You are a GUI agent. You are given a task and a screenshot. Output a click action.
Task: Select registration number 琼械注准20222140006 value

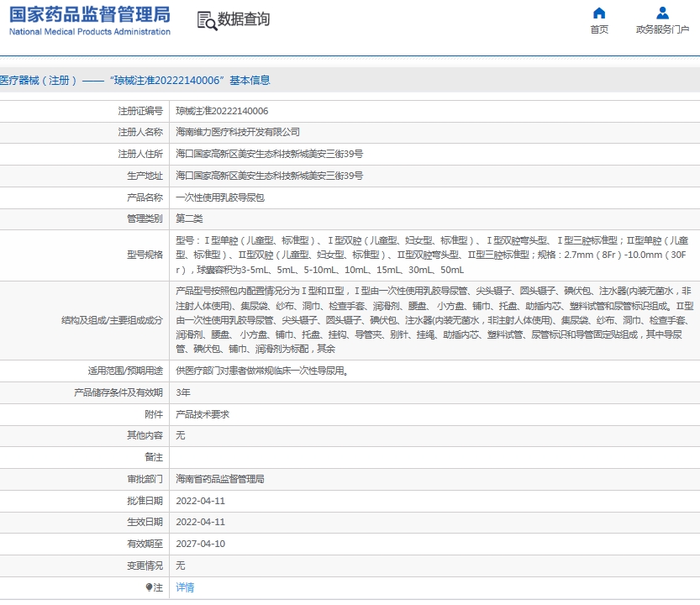pyautogui.click(x=222, y=111)
